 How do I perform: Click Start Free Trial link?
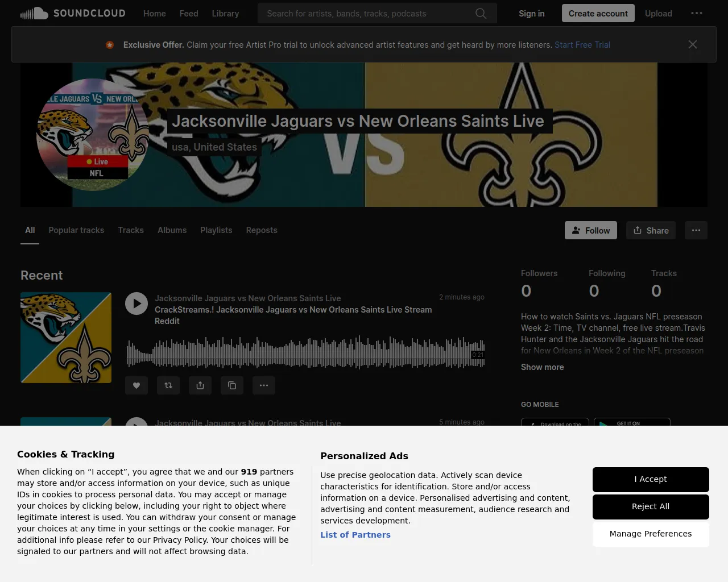tap(582, 45)
